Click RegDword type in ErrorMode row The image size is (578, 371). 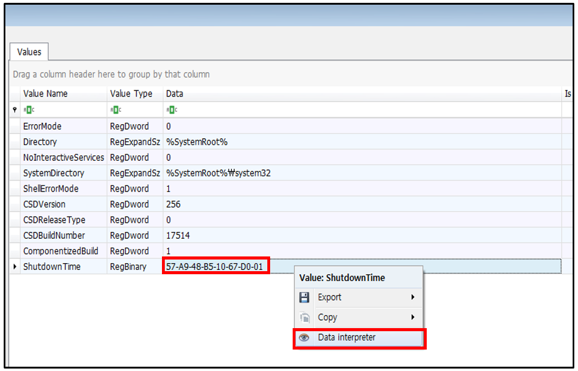129,126
